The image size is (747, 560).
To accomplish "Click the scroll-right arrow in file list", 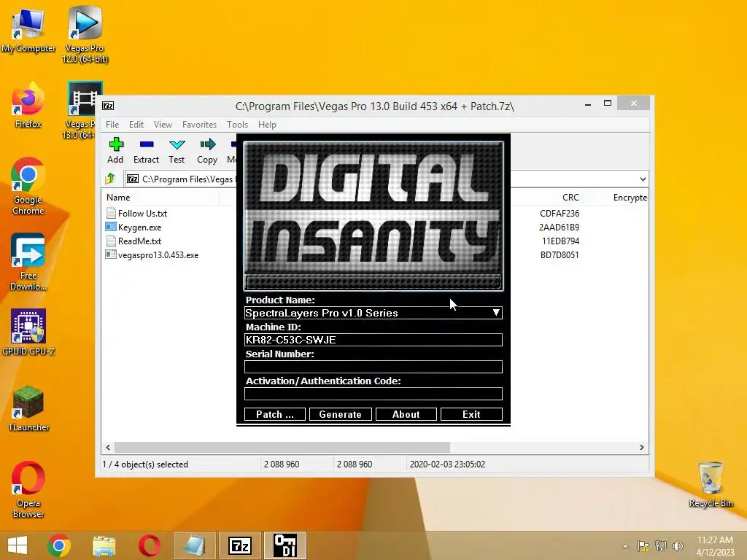I will (x=642, y=448).
